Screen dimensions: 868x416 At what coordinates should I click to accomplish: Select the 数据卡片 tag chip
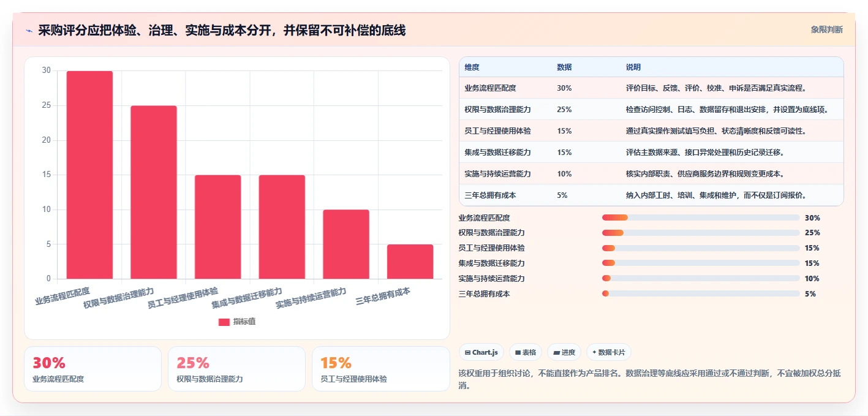pos(609,352)
